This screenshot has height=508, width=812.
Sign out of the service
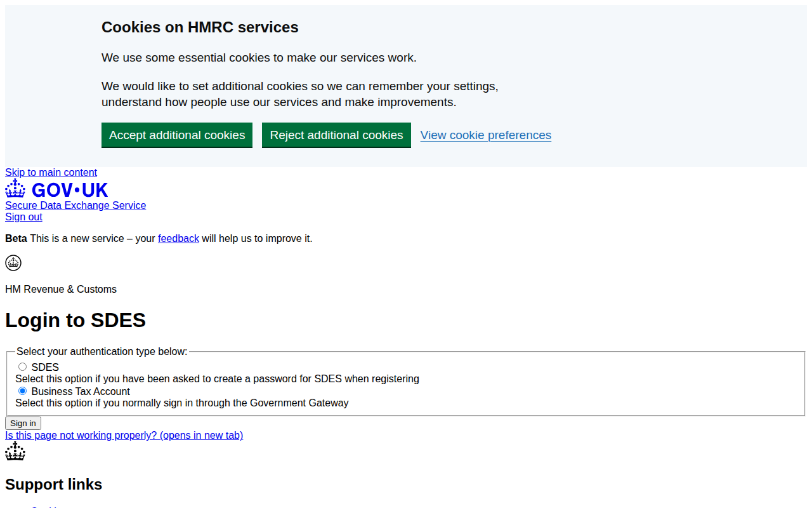pyautogui.click(x=23, y=217)
